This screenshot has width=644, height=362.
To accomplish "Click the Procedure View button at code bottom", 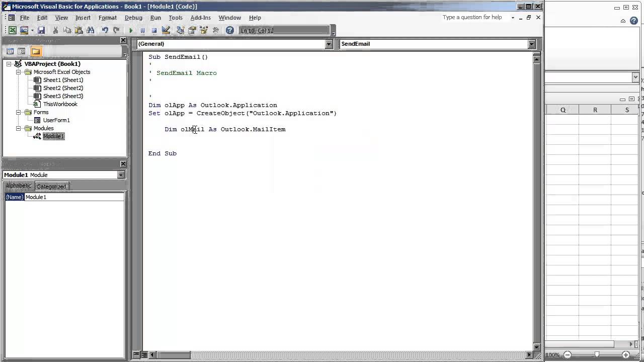I will click(136, 355).
